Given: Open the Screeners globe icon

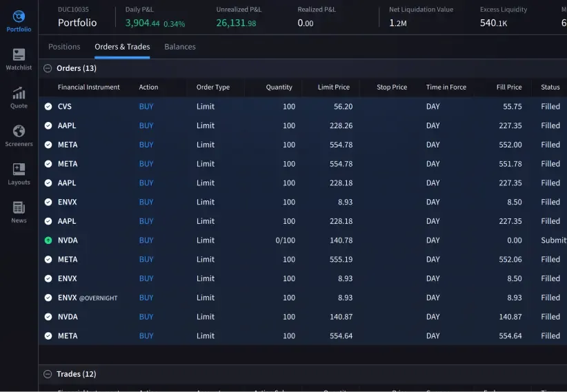Looking at the screenshot, I should (19, 132).
